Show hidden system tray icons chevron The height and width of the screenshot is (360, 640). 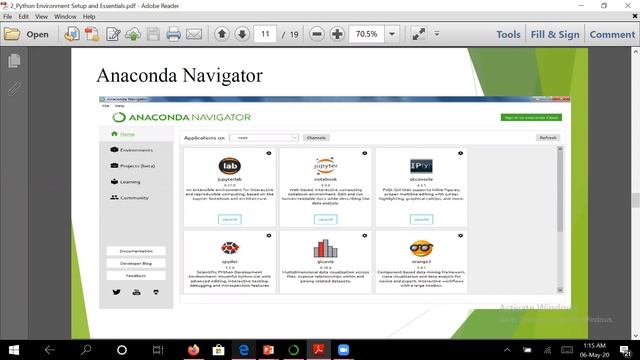point(507,350)
